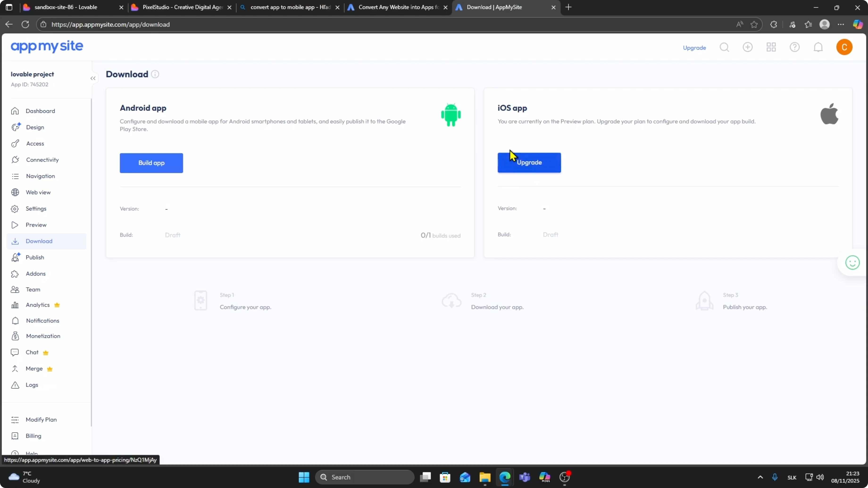The width and height of the screenshot is (868, 488).
Task: Open the clock and date in taskbar
Action: pyautogui.click(x=845, y=477)
